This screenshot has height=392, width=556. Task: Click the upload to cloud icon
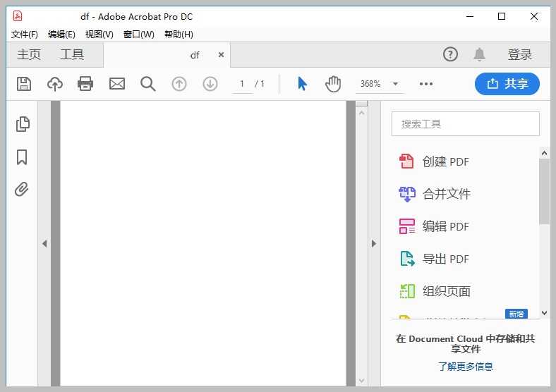click(x=55, y=84)
